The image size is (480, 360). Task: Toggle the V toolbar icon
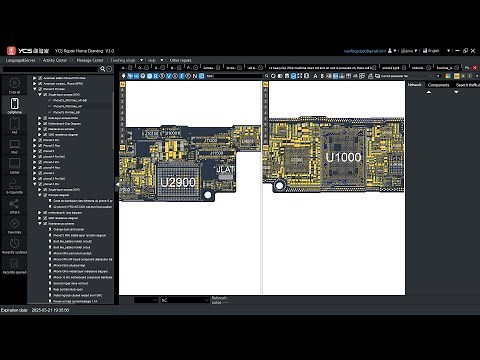pyautogui.click(x=168, y=76)
